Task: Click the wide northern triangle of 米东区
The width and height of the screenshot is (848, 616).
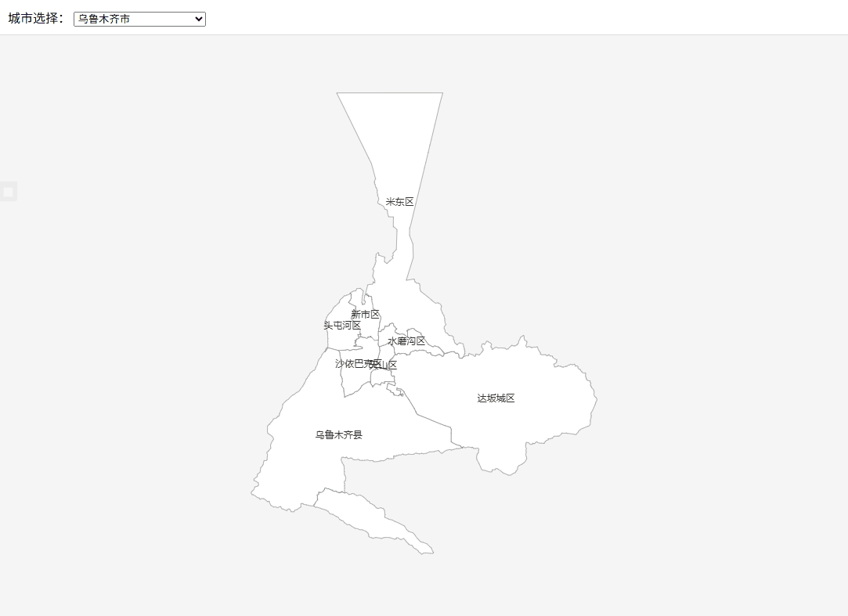Action: click(390, 125)
